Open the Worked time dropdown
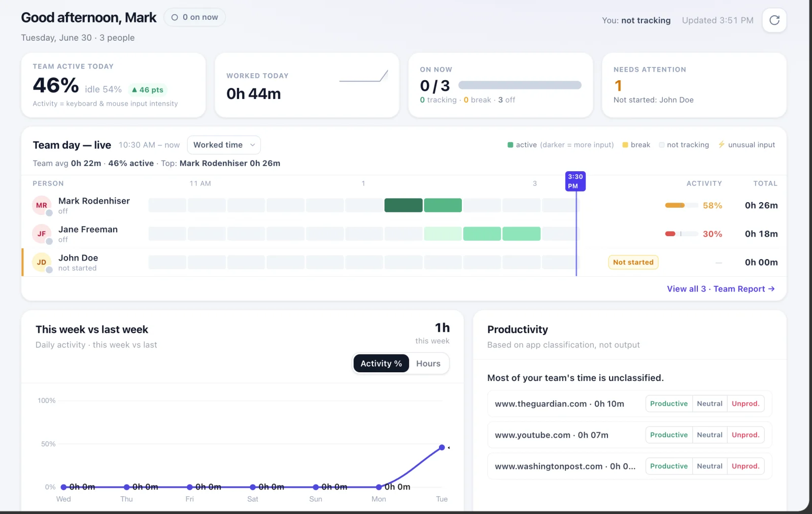The width and height of the screenshot is (812, 514). pos(224,145)
